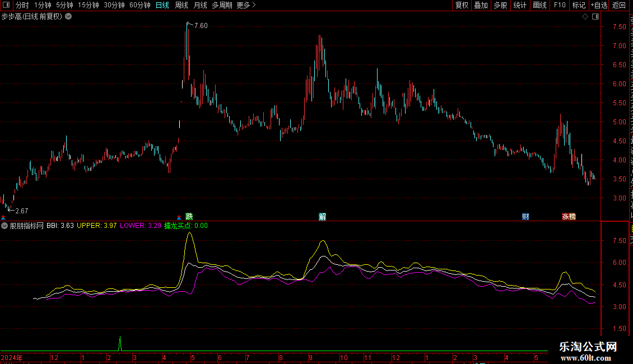Switch to 分时 intraday view
Viewport: 633px width, 364px height.
[x=22, y=5]
